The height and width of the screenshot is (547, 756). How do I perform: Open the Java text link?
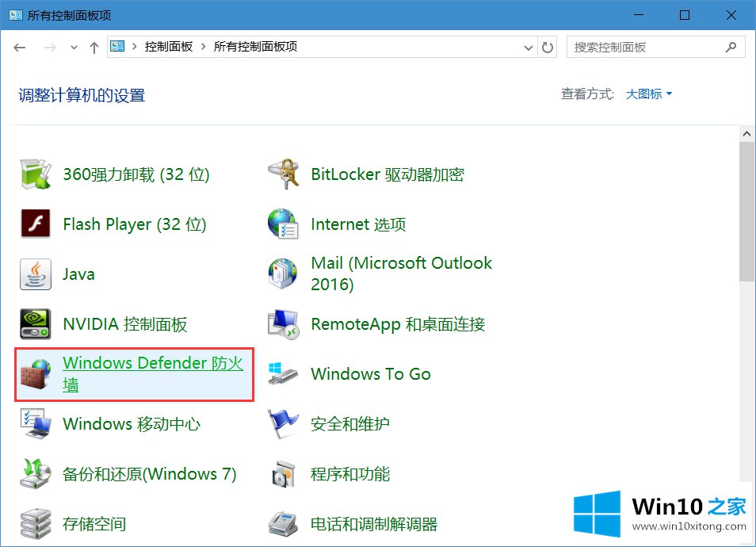[78, 274]
